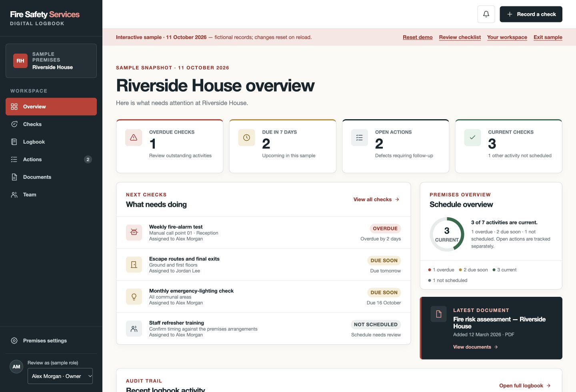The width and height of the screenshot is (576, 392).
Task: Click the clock icon on Due in 7 days card
Action: pos(246,138)
